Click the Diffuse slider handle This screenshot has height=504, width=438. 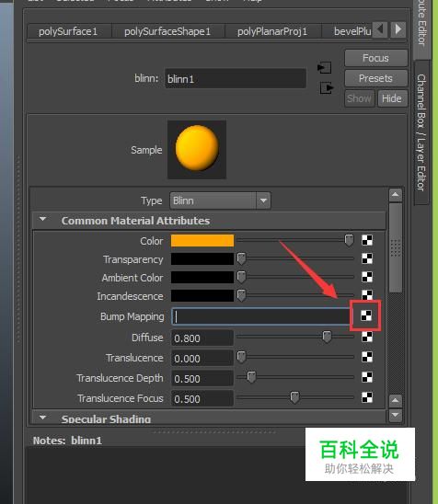tap(327, 337)
